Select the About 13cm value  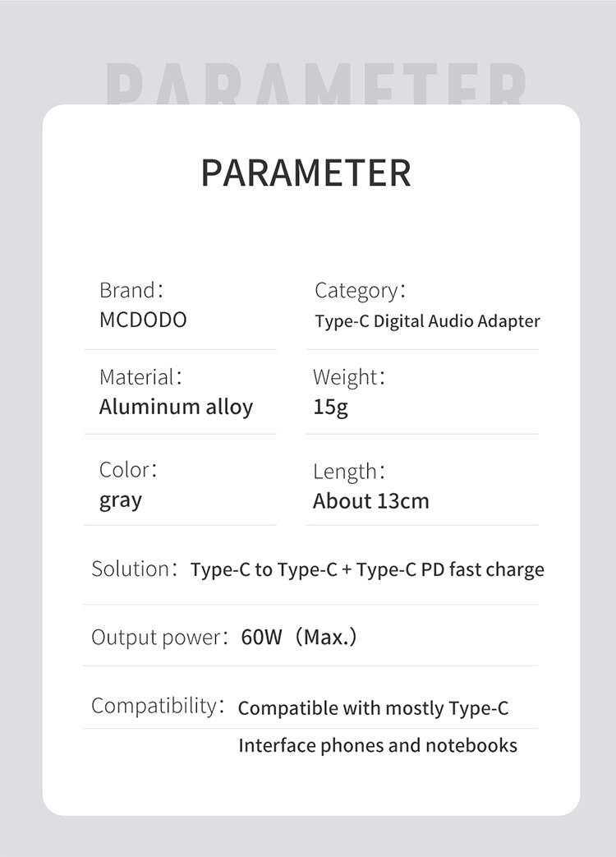[x=370, y=501]
